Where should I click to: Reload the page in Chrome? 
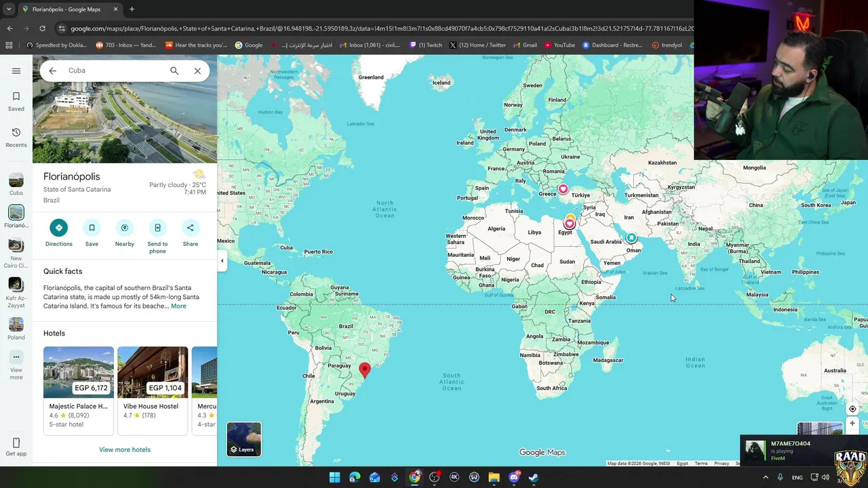pos(42,28)
